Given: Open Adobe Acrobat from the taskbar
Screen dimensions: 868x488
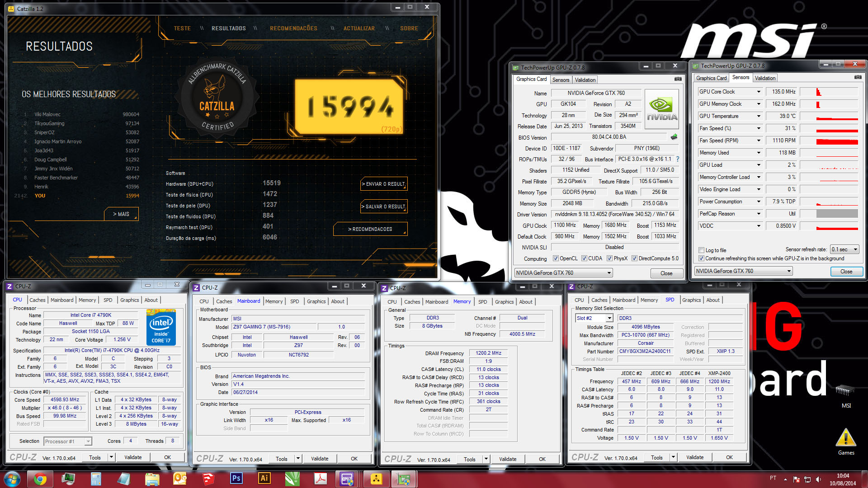Looking at the screenshot, I should [321, 479].
